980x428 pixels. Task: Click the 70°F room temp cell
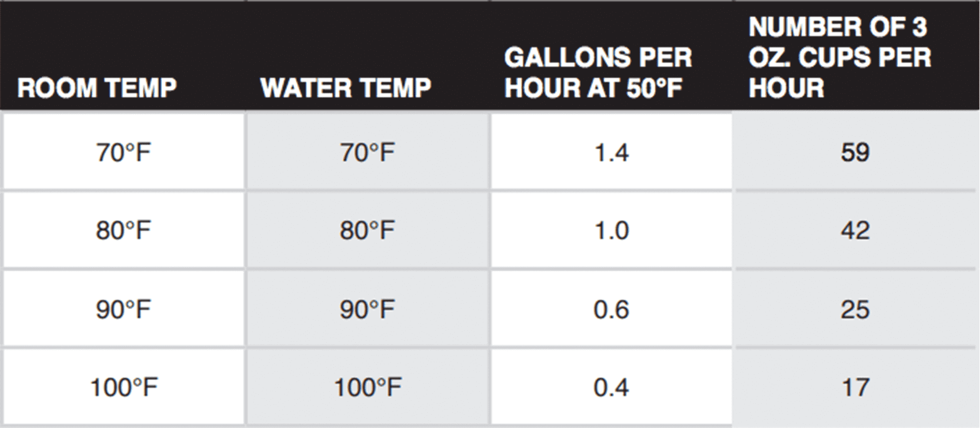(x=124, y=153)
